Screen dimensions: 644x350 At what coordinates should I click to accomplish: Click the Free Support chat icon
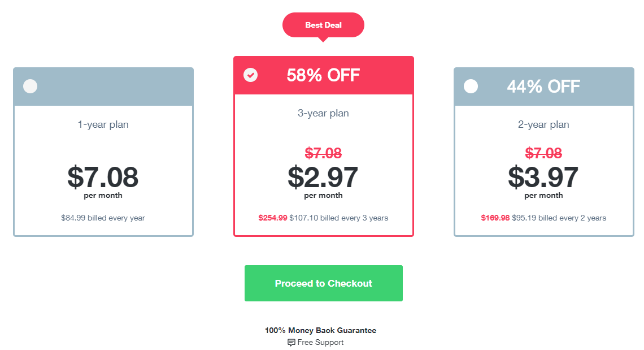pos(291,342)
